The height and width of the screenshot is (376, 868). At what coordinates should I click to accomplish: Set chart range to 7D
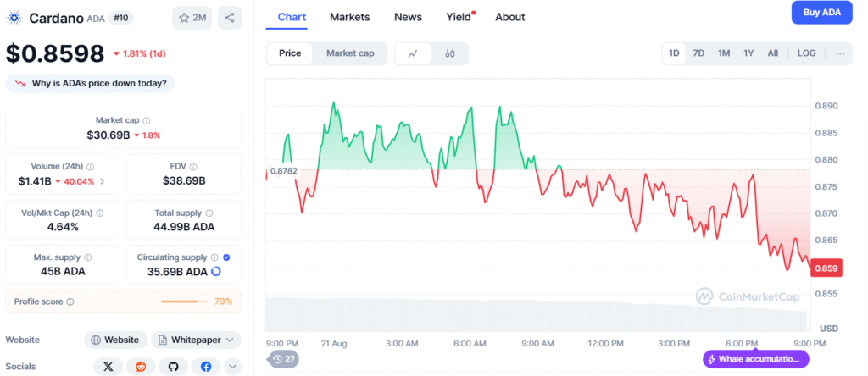point(698,53)
